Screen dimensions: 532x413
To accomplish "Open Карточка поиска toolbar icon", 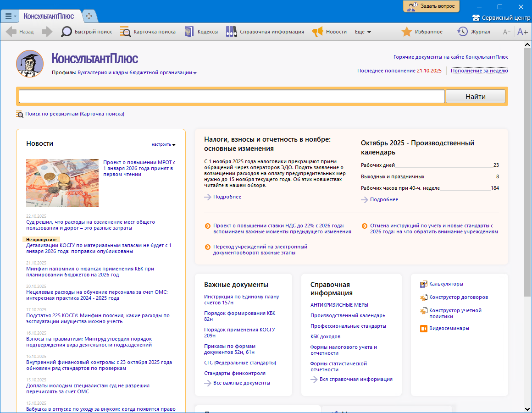I will 125,32.
